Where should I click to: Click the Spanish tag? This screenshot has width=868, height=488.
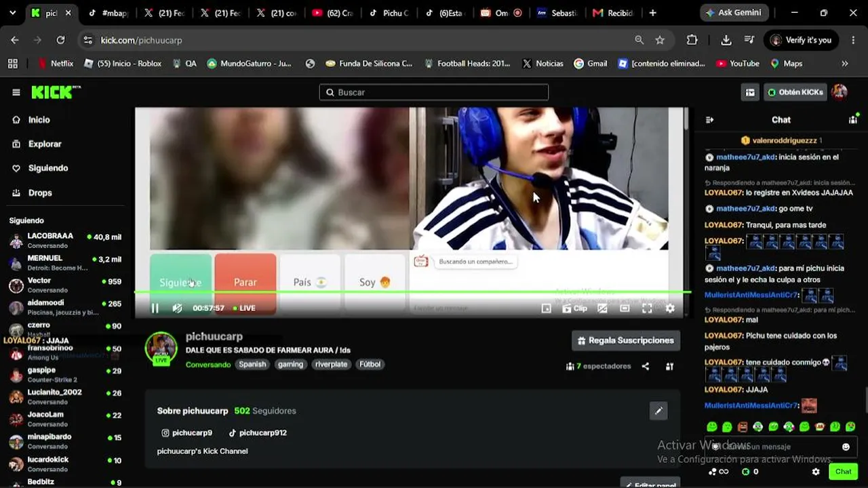pos(252,365)
